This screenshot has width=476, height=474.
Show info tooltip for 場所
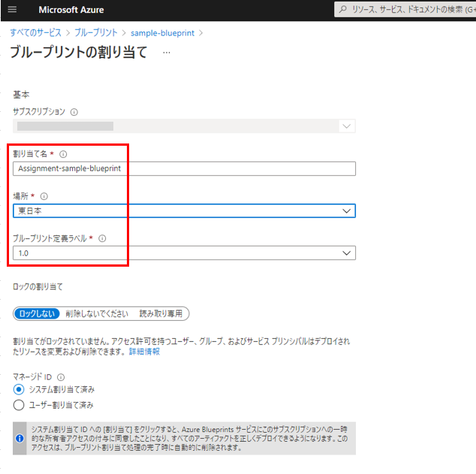pos(44,197)
